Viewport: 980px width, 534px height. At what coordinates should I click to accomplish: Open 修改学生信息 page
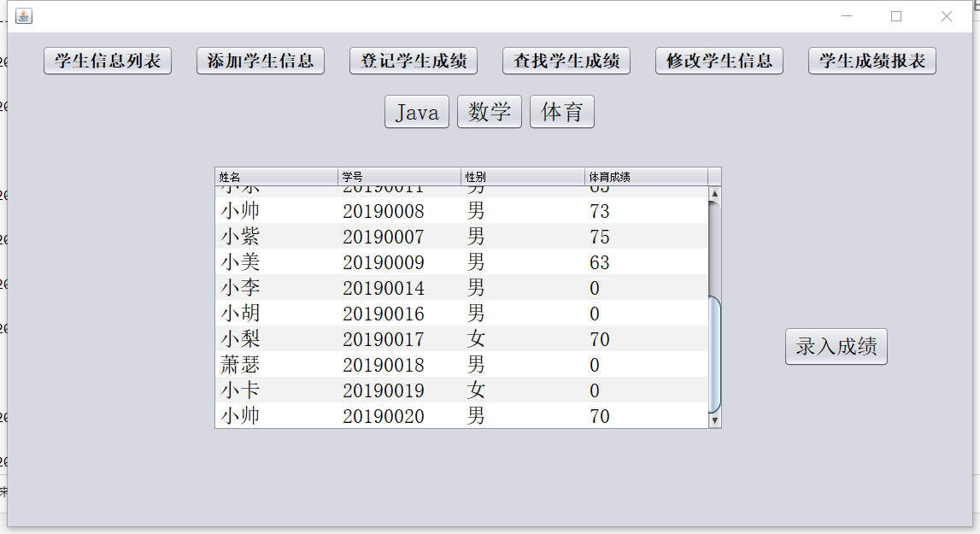(719, 61)
